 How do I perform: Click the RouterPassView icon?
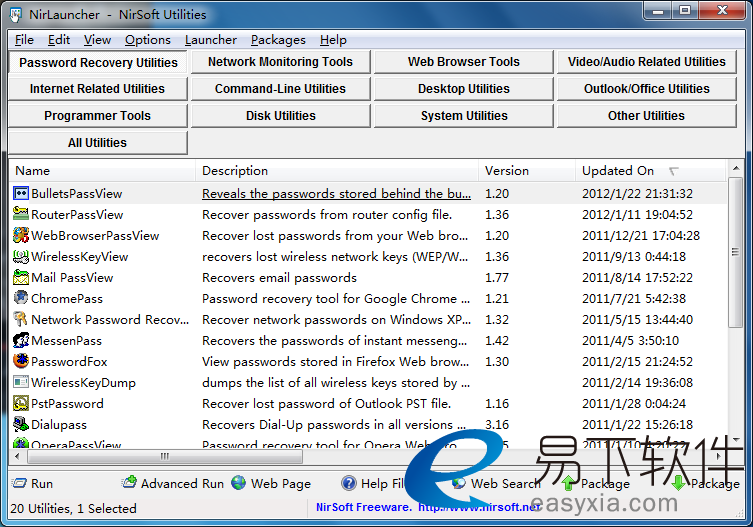(21, 214)
